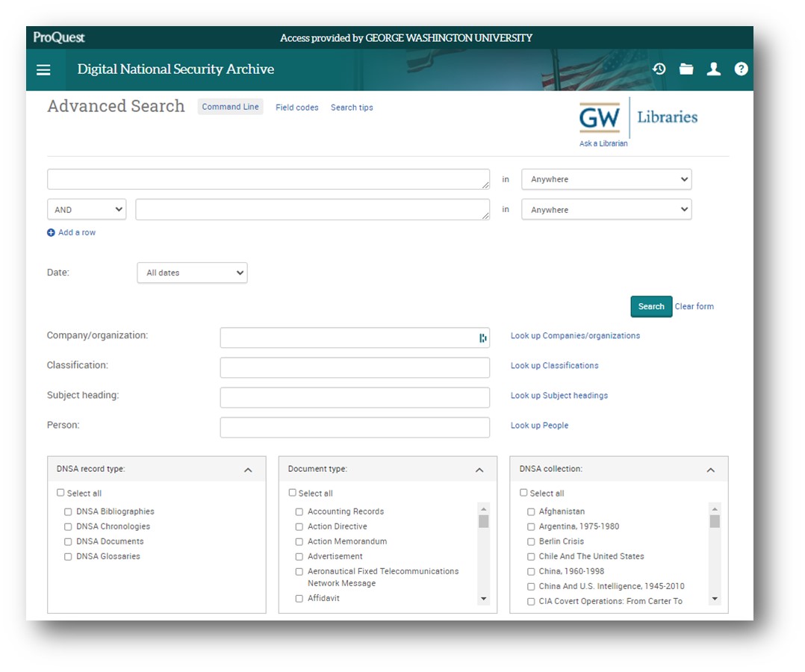Open the second Anywhere field dropdown
The width and height of the screenshot is (805, 672).
(x=606, y=210)
